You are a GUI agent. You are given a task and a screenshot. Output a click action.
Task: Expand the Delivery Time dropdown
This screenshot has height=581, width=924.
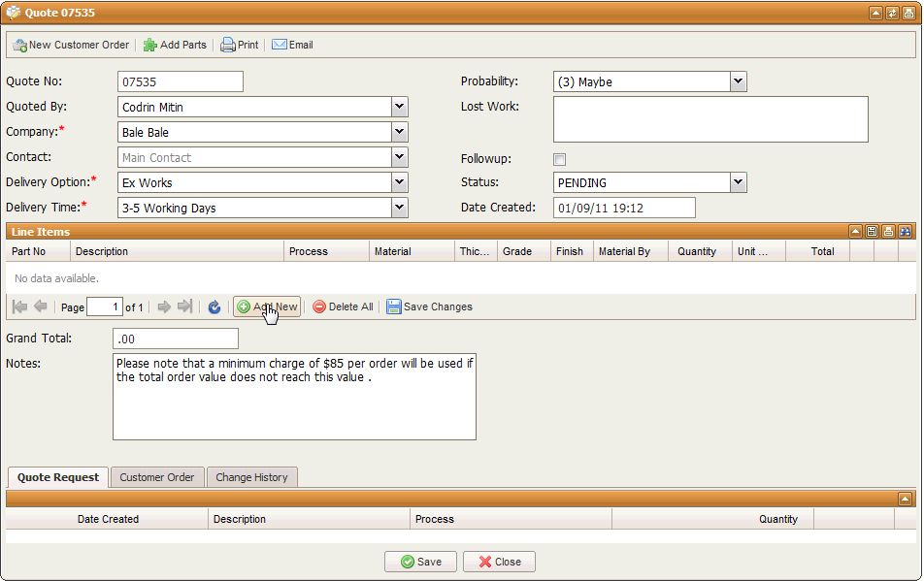(x=400, y=208)
